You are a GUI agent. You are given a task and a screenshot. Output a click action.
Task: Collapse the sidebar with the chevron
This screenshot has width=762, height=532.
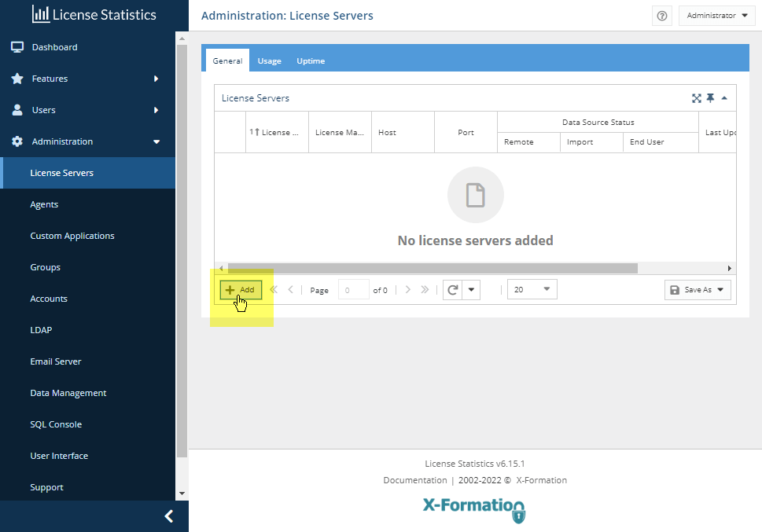pos(168,516)
